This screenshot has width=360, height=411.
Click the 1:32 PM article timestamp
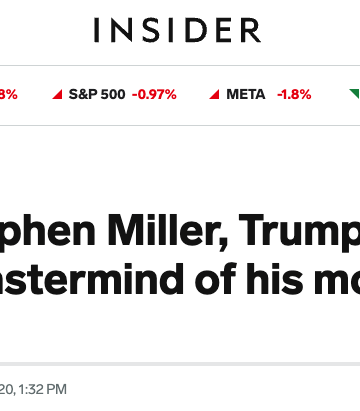[x=43, y=389]
